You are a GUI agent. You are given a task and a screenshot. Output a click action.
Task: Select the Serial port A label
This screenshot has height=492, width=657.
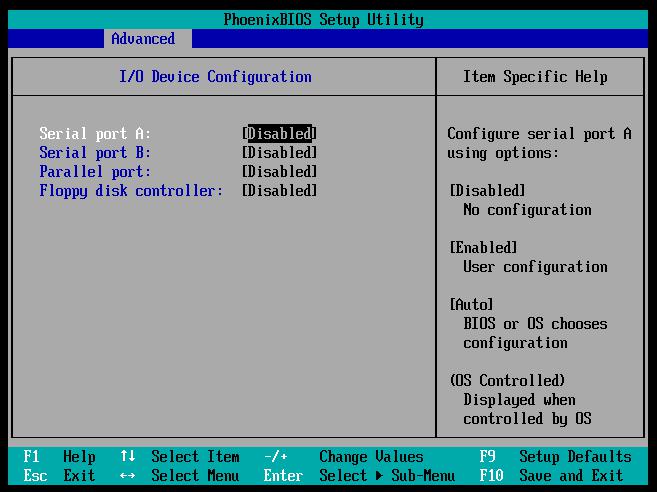pos(95,134)
